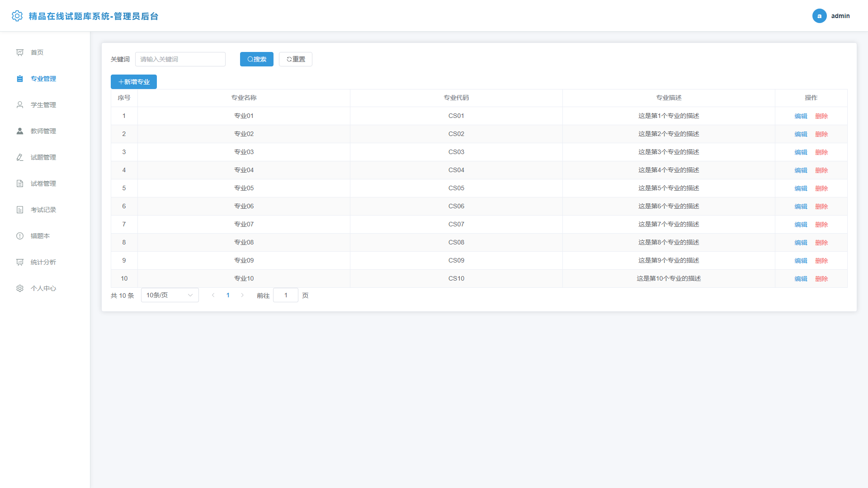This screenshot has height=488, width=868.
Task: Click the 统计分析 chart icon
Action: coord(20,262)
